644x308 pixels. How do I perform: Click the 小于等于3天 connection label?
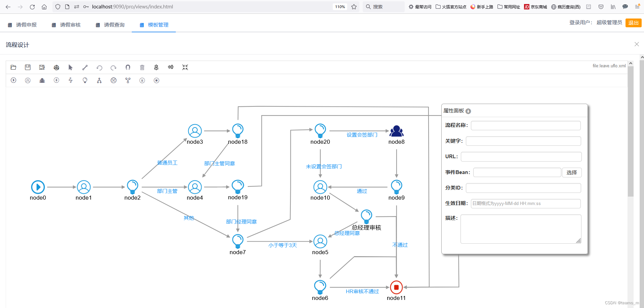283,245
